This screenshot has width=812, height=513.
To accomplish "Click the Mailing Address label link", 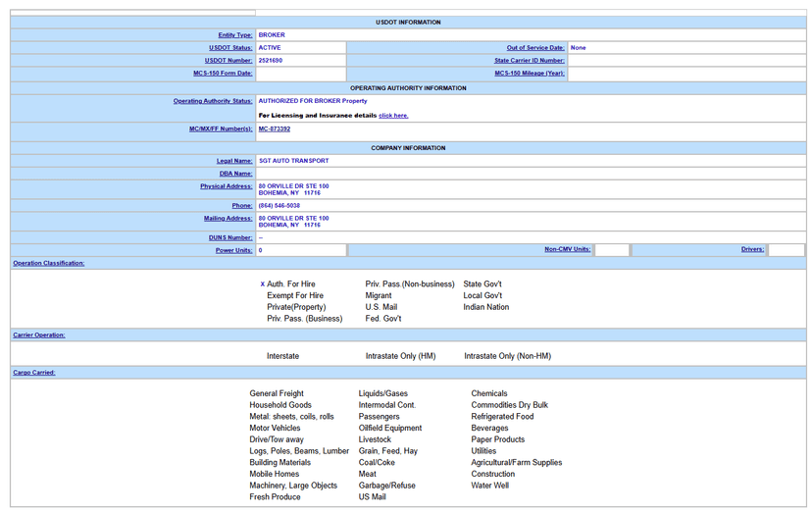I will click(x=228, y=219).
